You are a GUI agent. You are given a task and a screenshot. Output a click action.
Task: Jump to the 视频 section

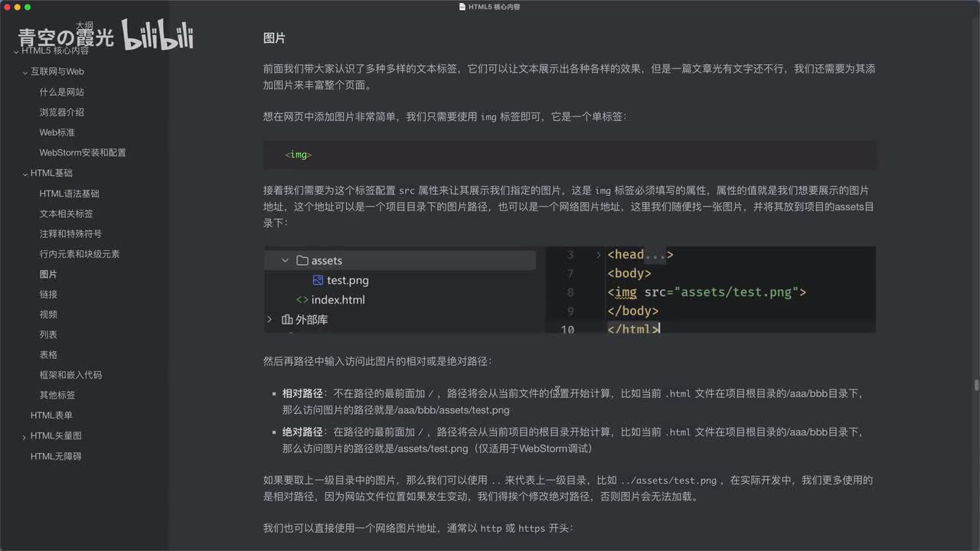point(48,315)
